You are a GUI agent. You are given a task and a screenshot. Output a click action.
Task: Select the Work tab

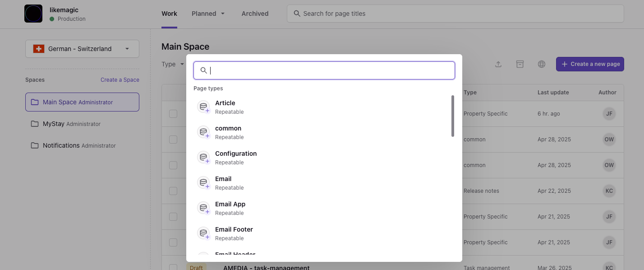click(x=169, y=14)
